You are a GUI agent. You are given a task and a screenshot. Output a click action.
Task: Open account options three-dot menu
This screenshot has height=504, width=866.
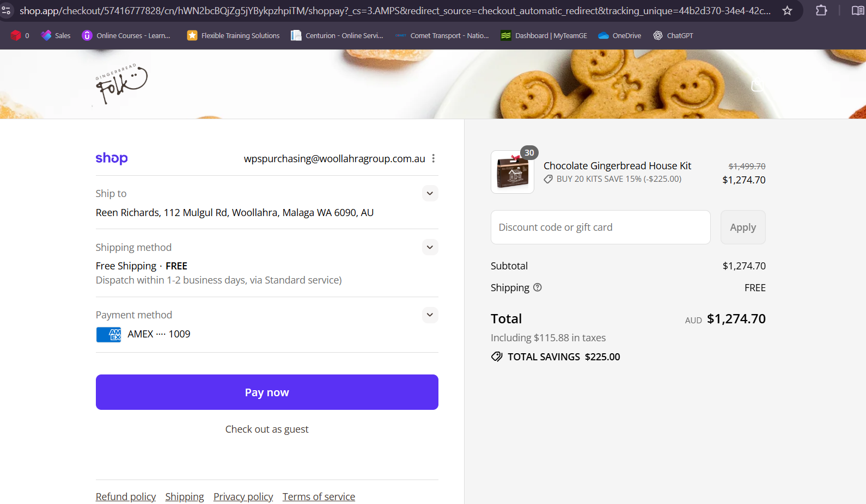tap(434, 158)
